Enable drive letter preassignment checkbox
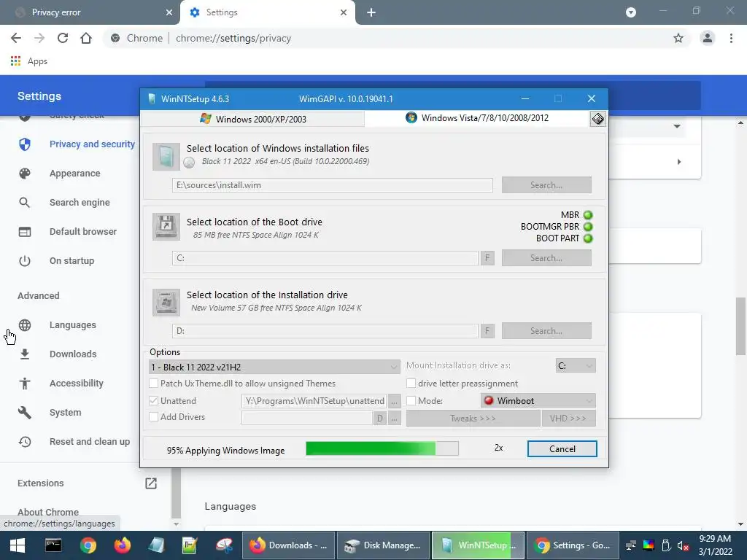747x560 pixels. point(411,384)
